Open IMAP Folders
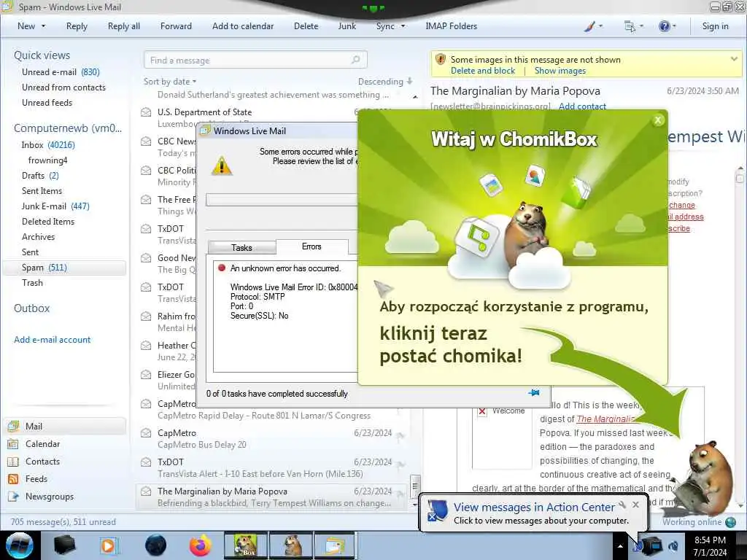 tap(451, 26)
